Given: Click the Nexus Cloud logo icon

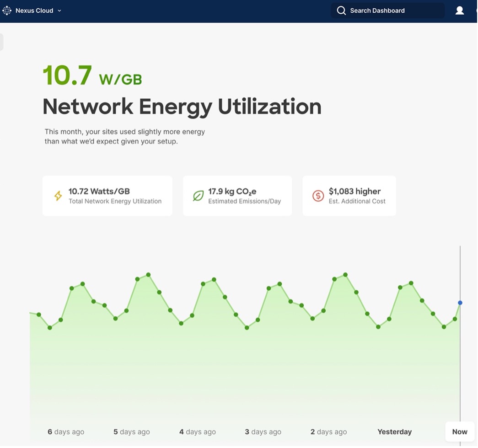Looking at the screenshot, I should [x=7, y=11].
